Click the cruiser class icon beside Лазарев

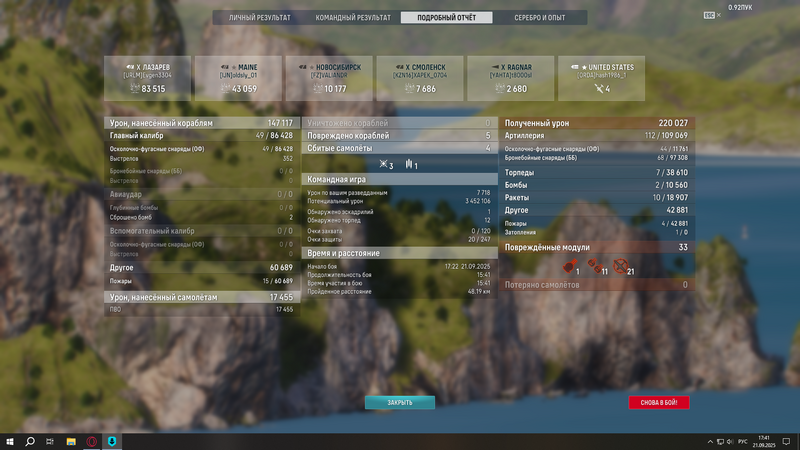[130, 67]
